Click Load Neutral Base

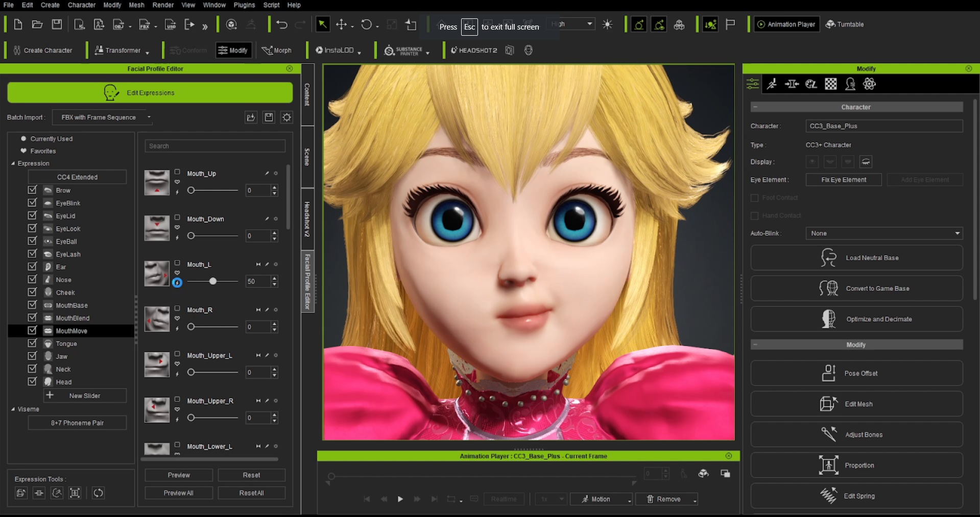[856, 258]
